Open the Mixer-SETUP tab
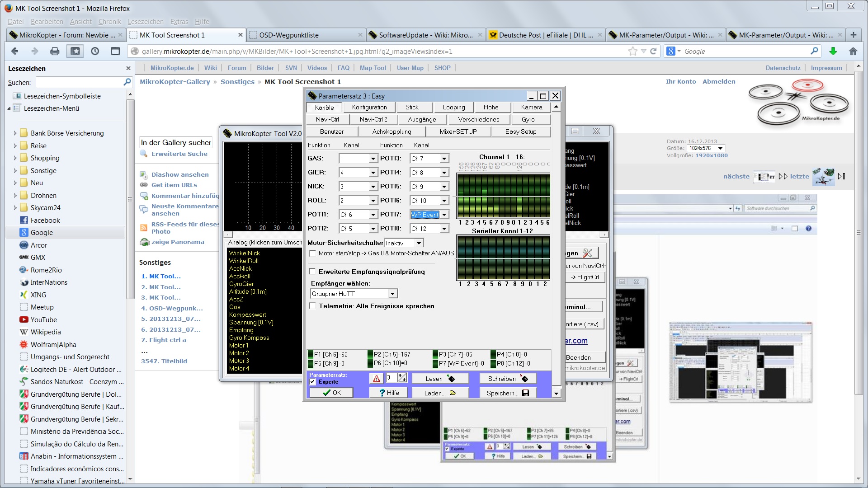The height and width of the screenshot is (488, 868). 458,131
